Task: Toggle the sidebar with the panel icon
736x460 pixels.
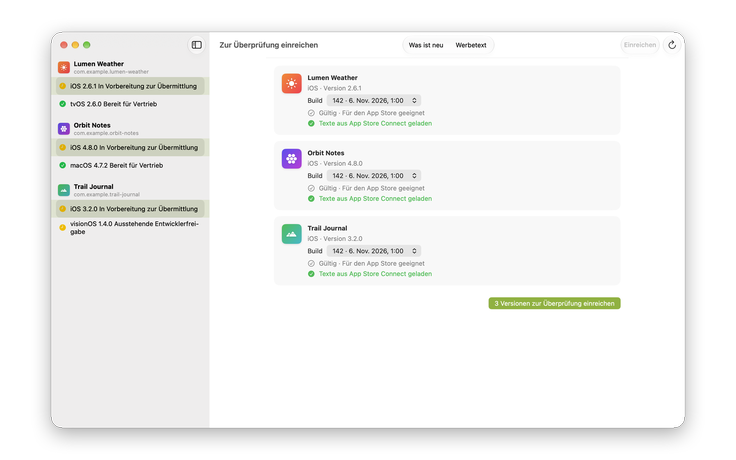Action: coord(197,45)
